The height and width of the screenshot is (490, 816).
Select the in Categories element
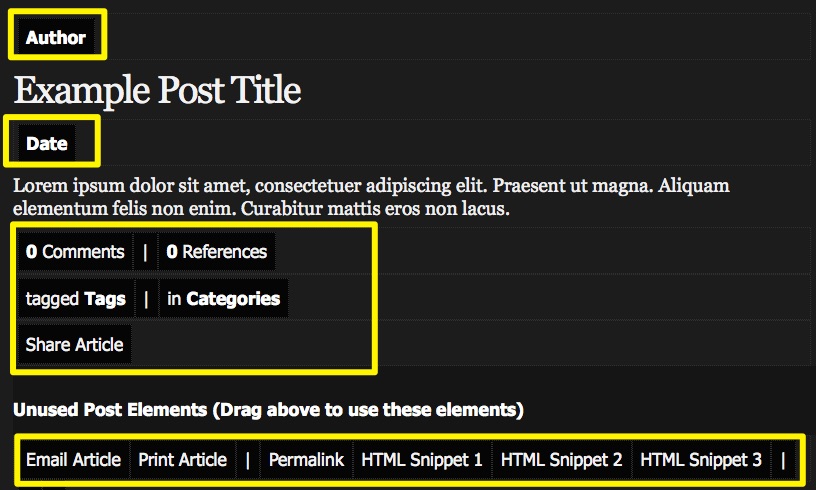point(223,298)
